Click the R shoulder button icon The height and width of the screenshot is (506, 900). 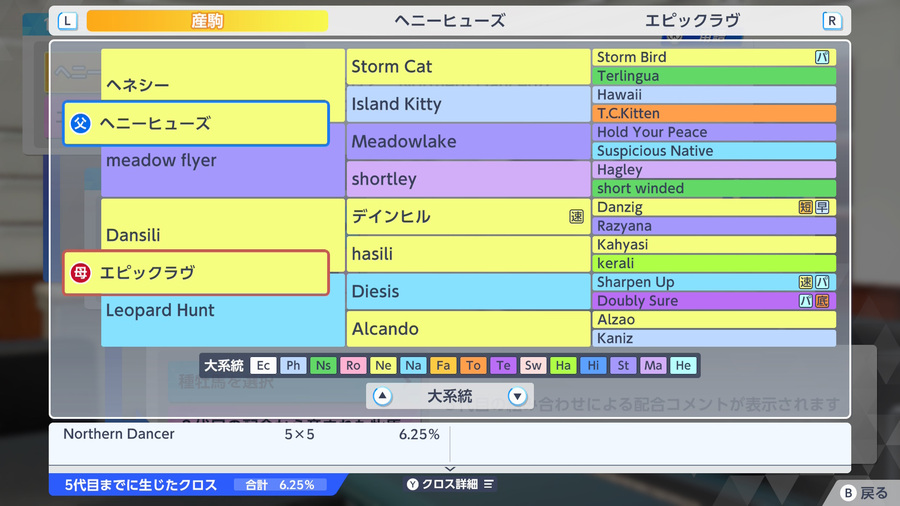(x=832, y=21)
